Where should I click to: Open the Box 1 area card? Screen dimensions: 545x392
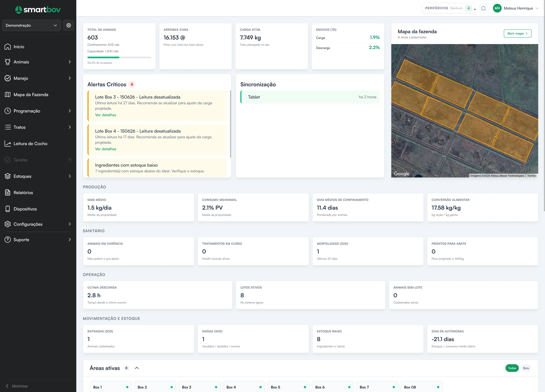(x=111, y=387)
